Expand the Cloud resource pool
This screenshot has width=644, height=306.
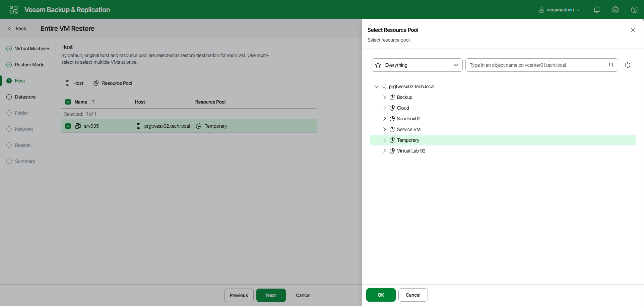(384, 108)
